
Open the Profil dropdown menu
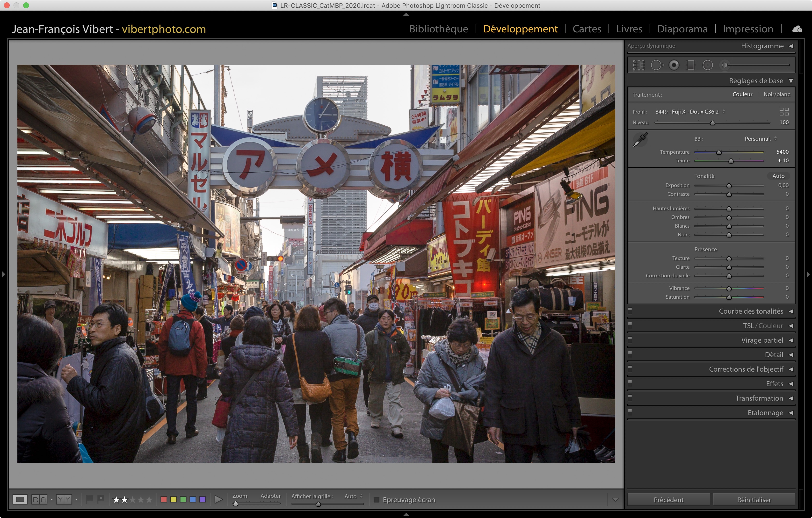(x=690, y=112)
